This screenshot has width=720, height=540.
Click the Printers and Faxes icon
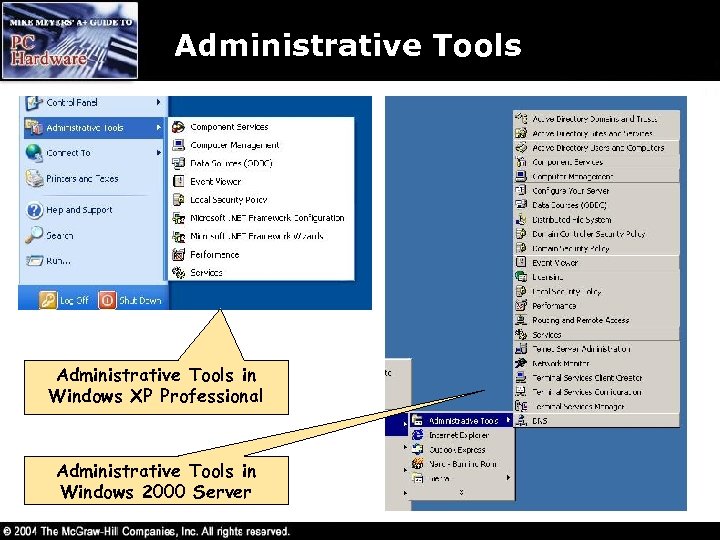tap(34, 179)
